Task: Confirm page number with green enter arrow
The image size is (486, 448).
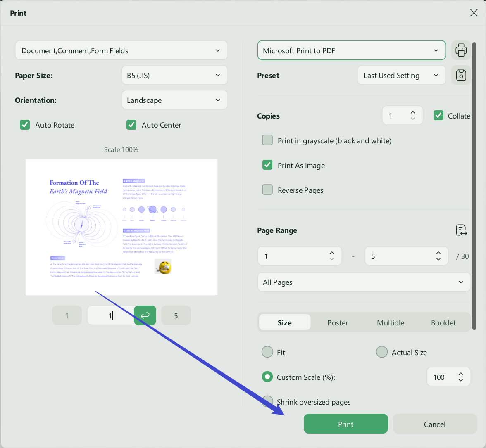Action: 145,315
